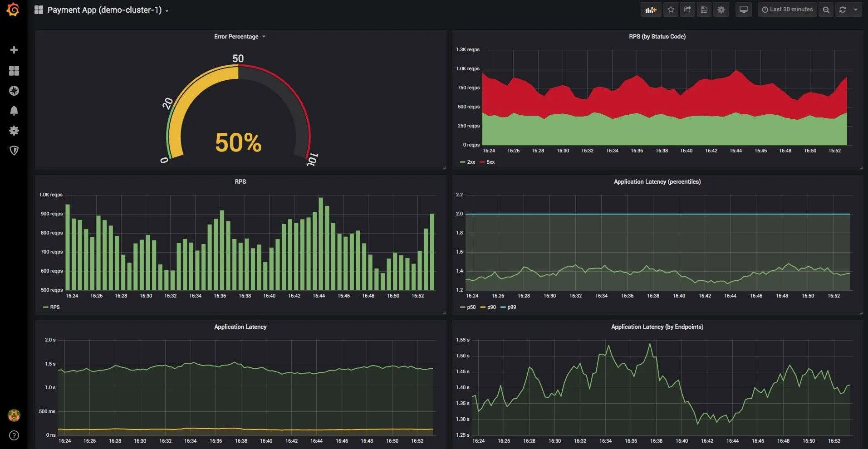This screenshot has height=449, width=868.
Task: Open the Explore compass icon
Action: 14,91
